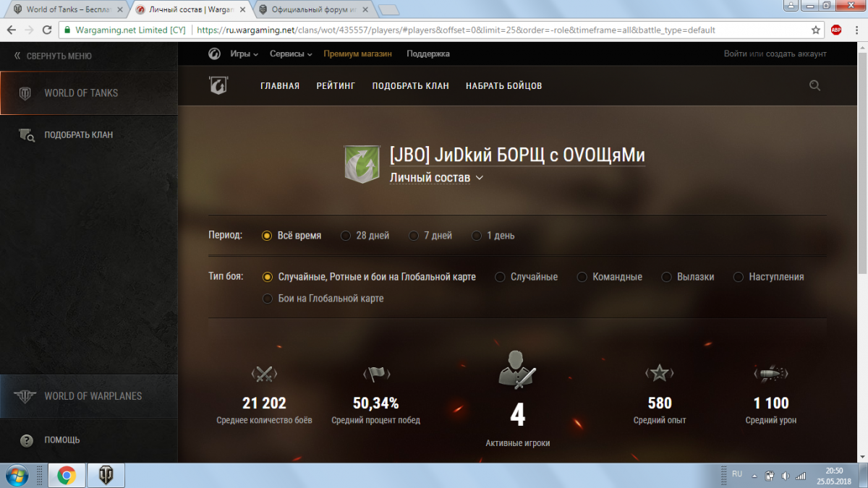
Task: Open 'ГЛАВНАЯ' navigation item
Action: tap(280, 86)
